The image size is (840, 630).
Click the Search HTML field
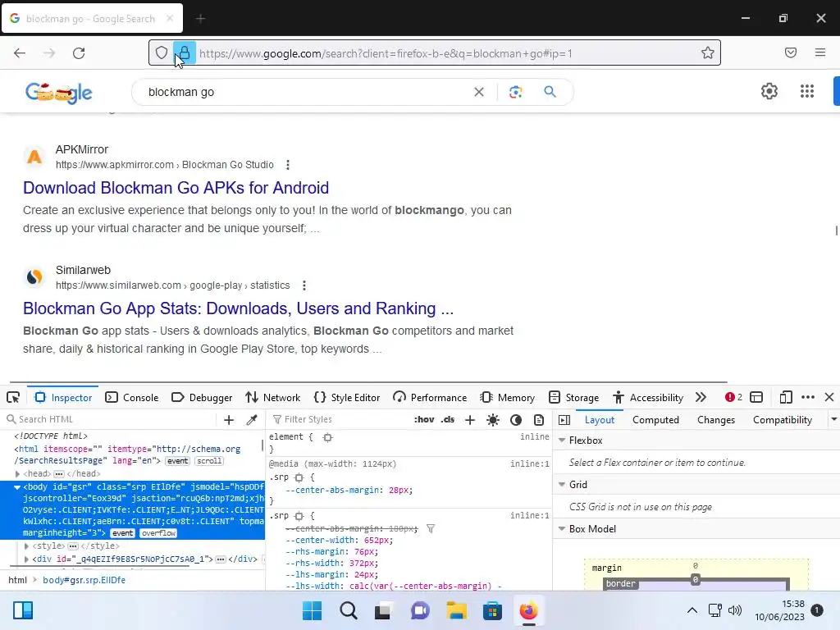[x=110, y=419]
